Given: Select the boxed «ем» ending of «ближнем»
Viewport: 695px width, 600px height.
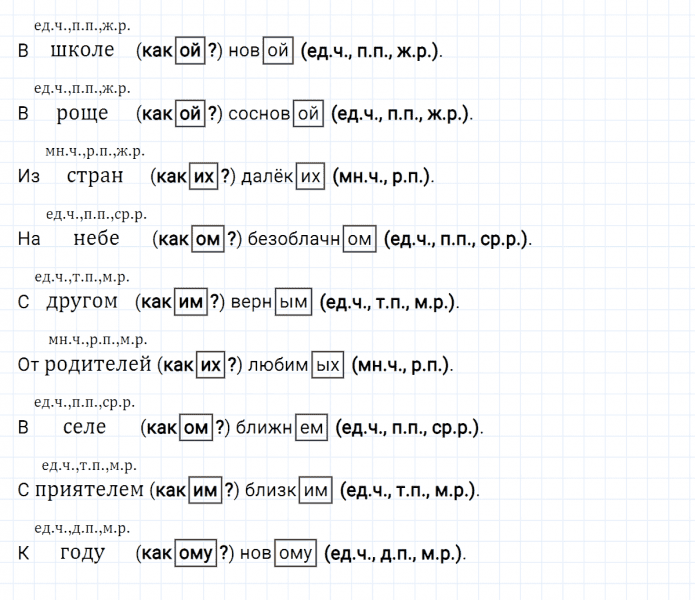Looking at the screenshot, I should coord(312,428).
